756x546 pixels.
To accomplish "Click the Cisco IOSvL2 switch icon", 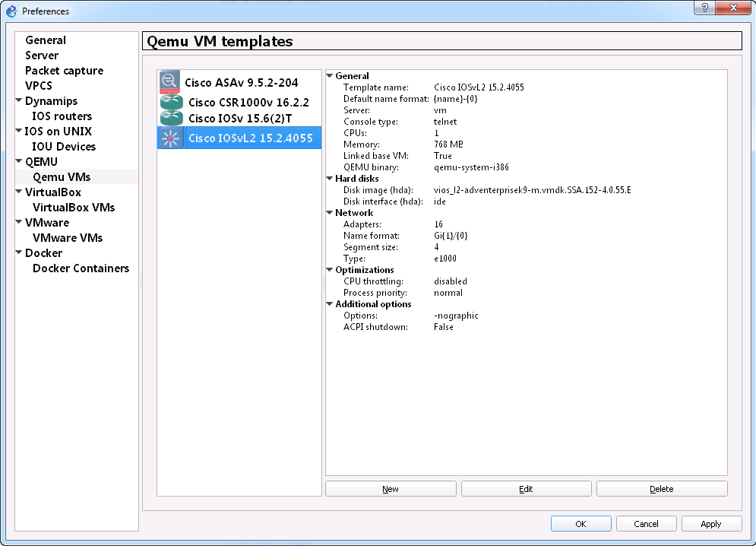I will click(x=170, y=138).
